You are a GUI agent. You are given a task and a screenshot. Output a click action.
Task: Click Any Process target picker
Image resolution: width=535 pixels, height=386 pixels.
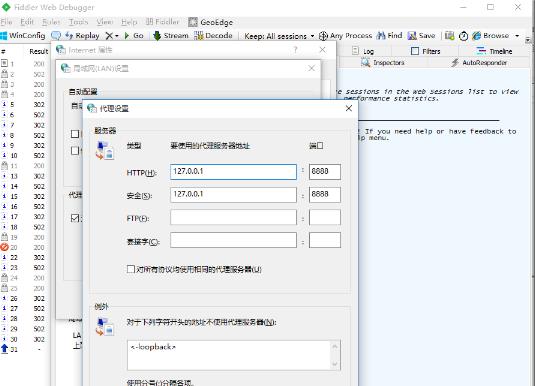(345, 35)
